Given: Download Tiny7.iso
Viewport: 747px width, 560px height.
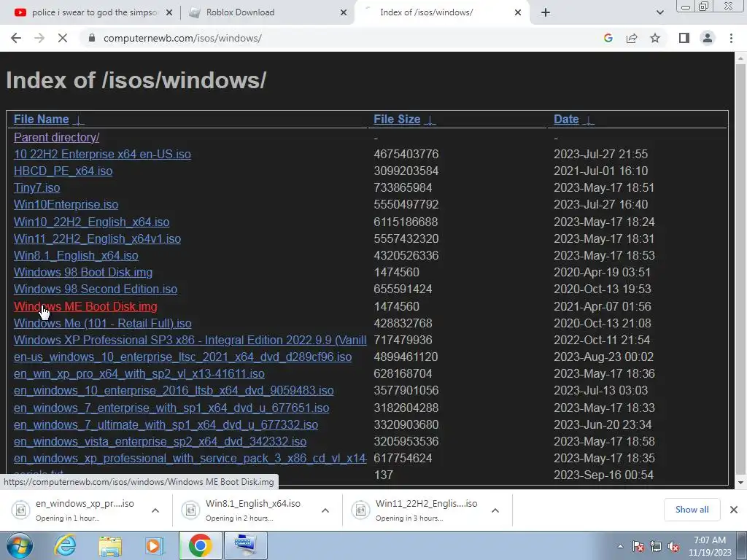Looking at the screenshot, I should tap(36, 187).
